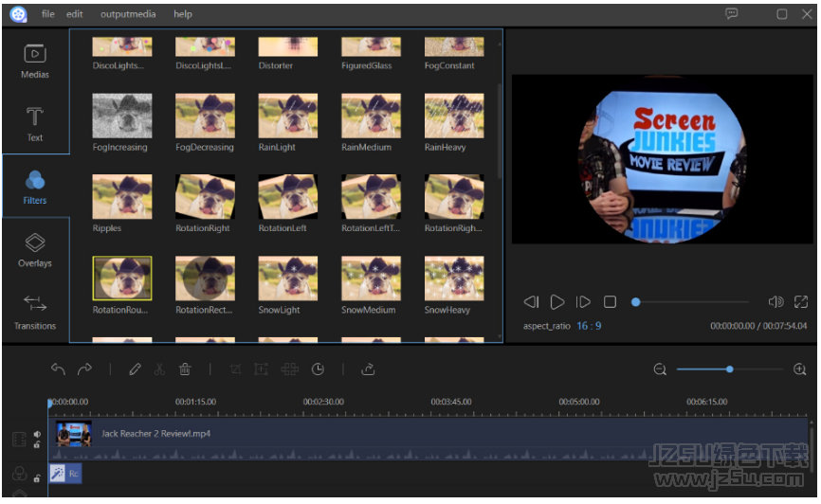Image resolution: width=821 pixels, height=504 pixels.
Task: Redo the last action
Action: tap(84, 369)
